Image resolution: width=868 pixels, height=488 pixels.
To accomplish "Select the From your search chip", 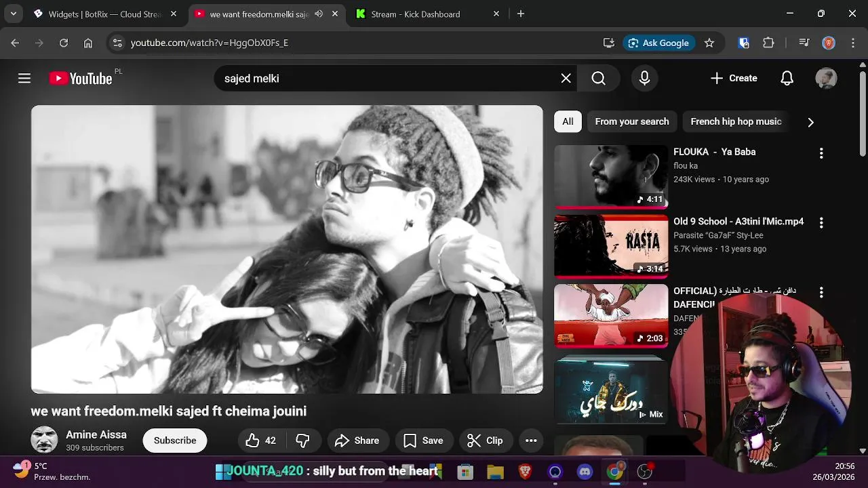I will pyautogui.click(x=632, y=121).
